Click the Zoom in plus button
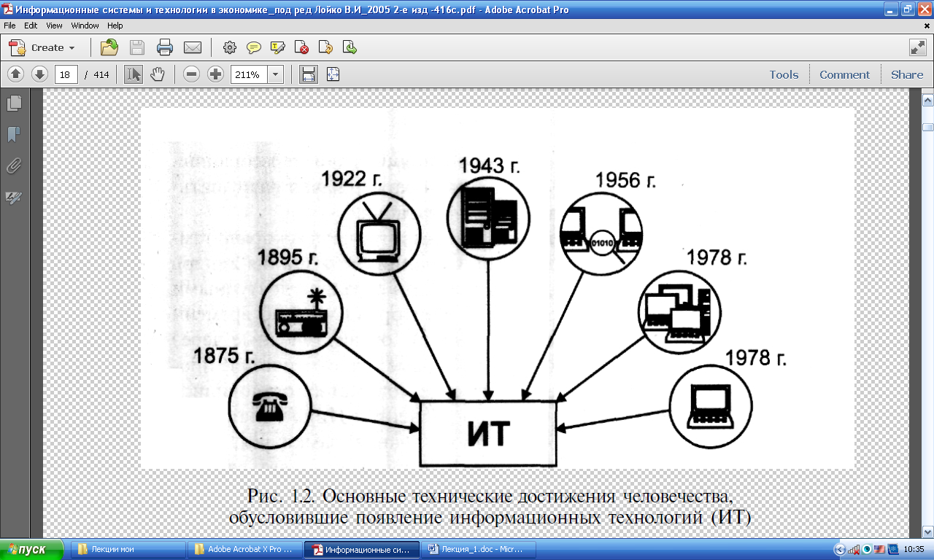Image resolution: width=934 pixels, height=560 pixels. coord(215,74)
